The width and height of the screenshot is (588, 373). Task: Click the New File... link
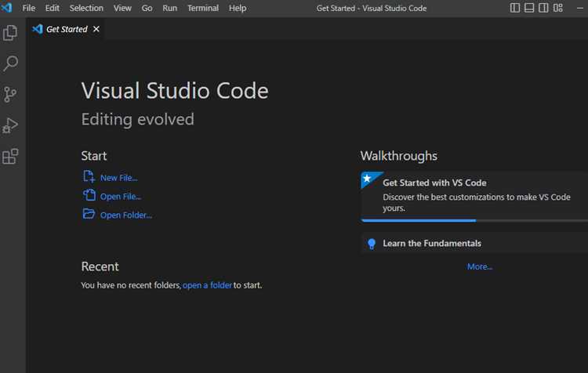pos(118,178)
